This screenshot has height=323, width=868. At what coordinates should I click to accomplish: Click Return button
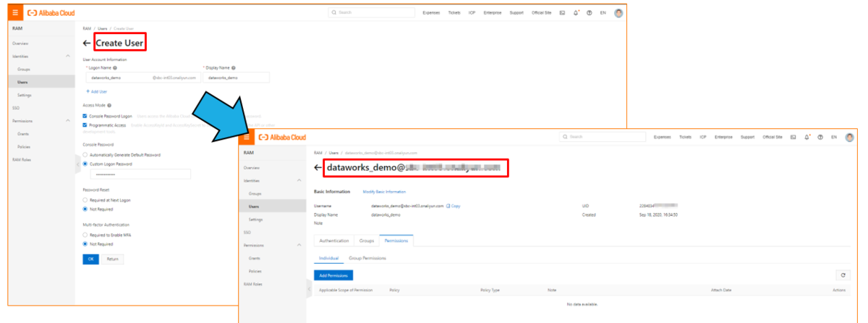[112, 259]
